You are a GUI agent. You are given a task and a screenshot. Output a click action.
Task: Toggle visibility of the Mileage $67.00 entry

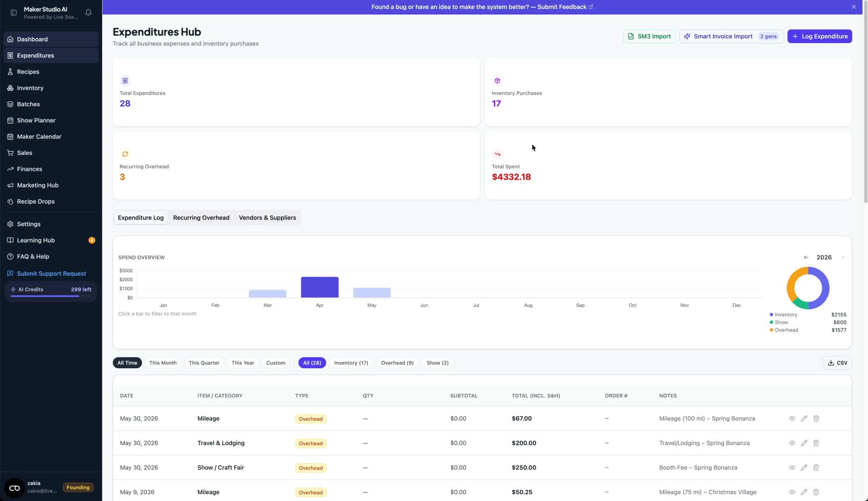(792, 418)
